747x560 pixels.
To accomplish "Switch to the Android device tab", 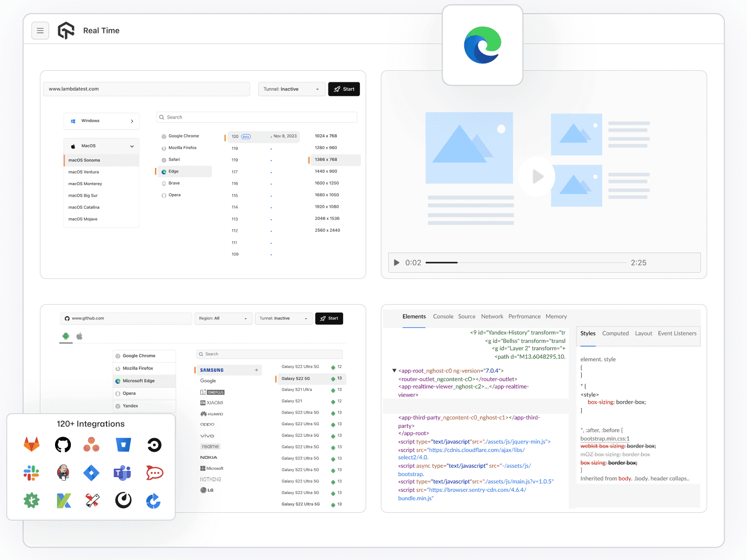I will coord(66,337).
